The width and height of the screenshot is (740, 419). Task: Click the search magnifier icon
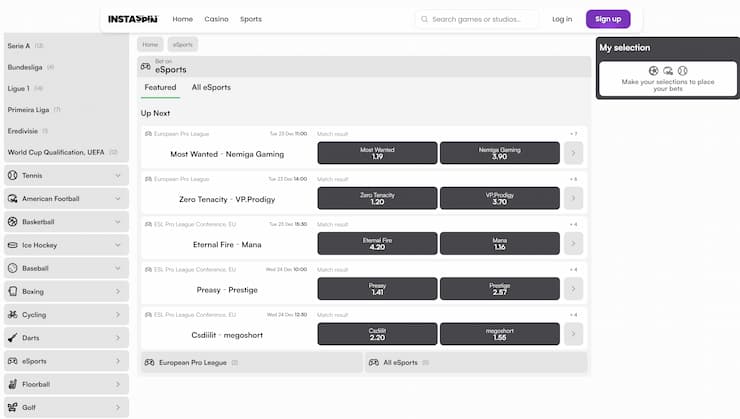424,19
